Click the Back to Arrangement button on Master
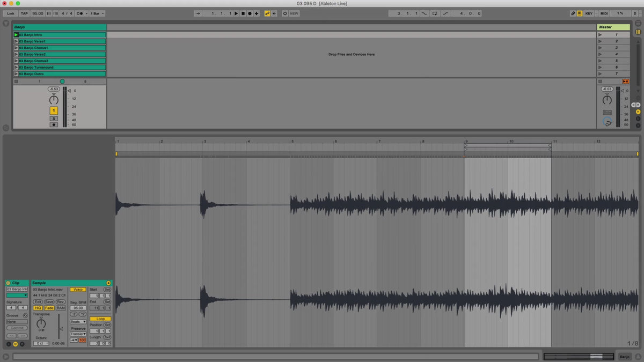 coord(625,81)
